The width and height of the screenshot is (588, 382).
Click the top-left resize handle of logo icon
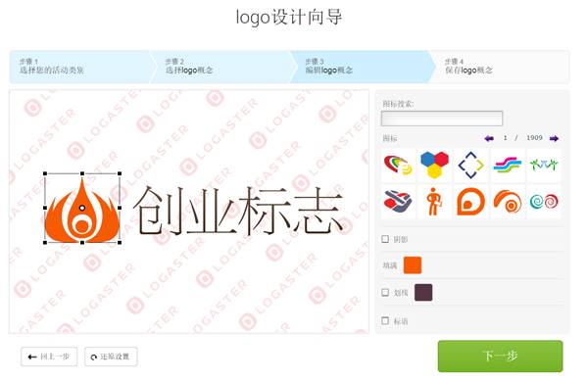tap(45, 173)
